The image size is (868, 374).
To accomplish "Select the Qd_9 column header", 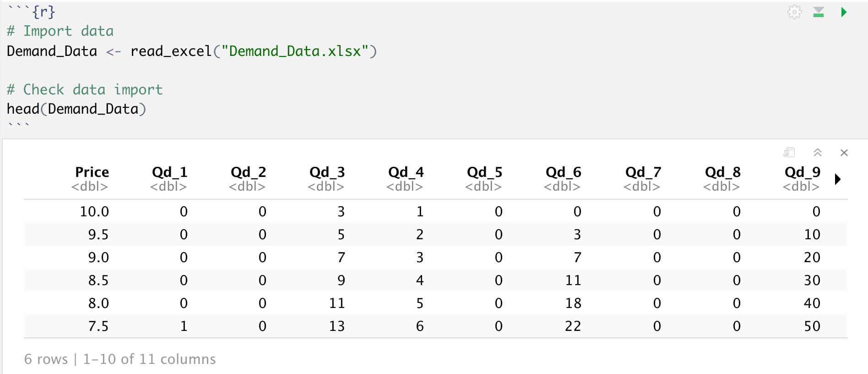I will pyautogui.click(x=802, y=172).
